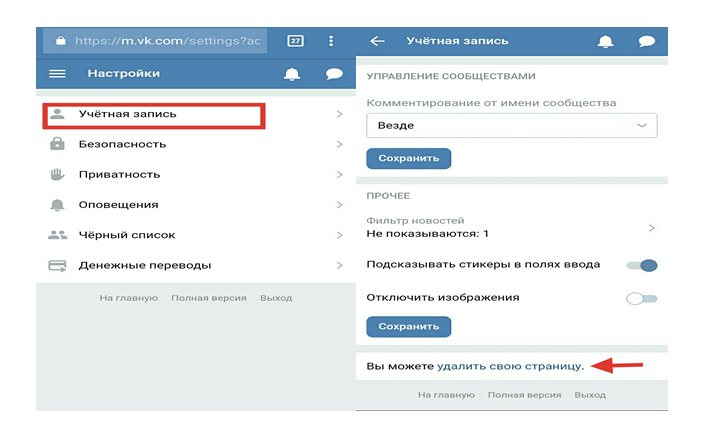Open the hamburger menu beside Настройки
Screen dimensions: 705x440
pyautogui.click(x=57, y=74)
